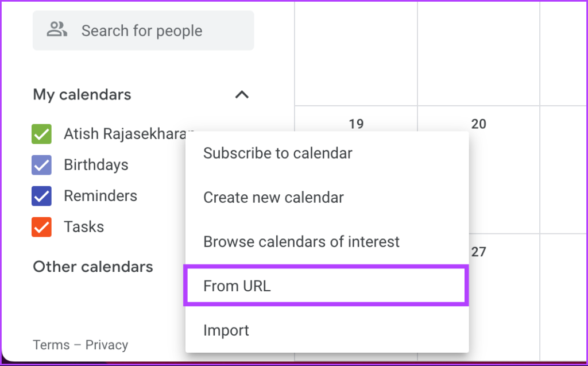
Task: Click the Other calendars heading
Action: [93, 267]
